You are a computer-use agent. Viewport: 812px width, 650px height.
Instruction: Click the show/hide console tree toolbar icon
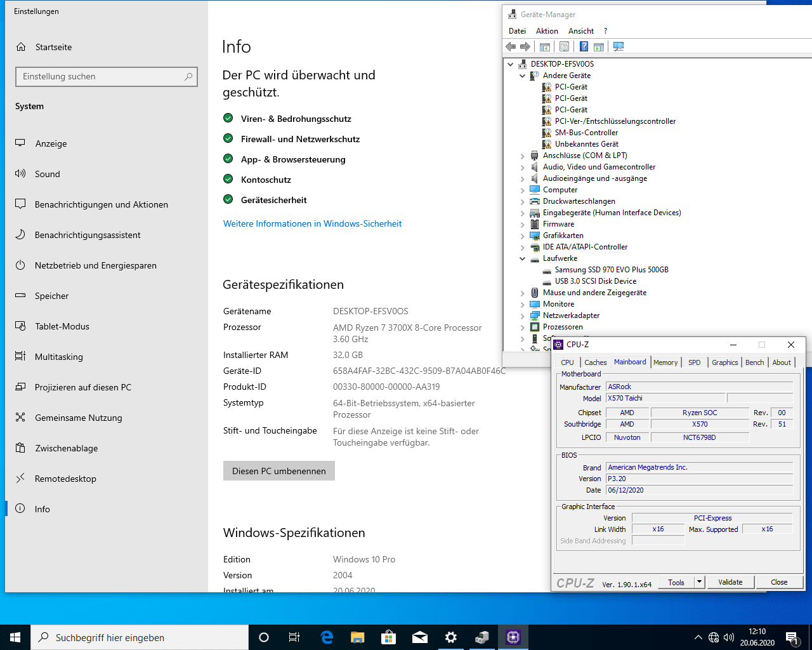tap(545, 46)
